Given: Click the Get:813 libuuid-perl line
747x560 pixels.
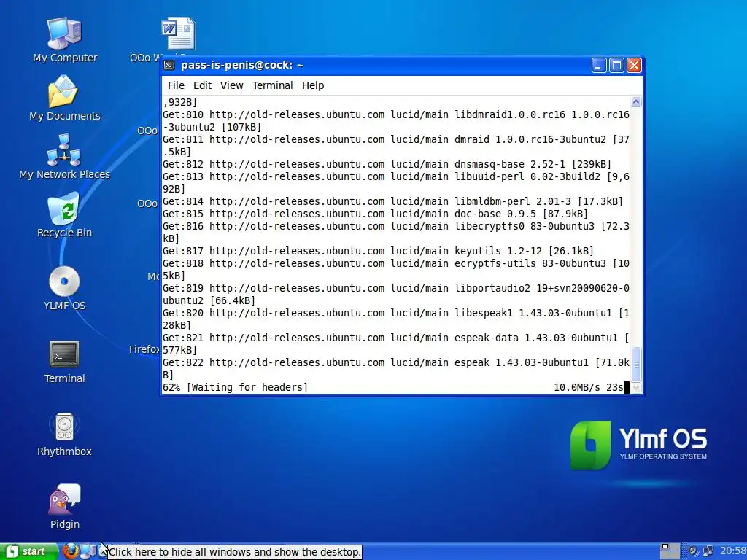Looking at the screenshot, I should (396, 183).
